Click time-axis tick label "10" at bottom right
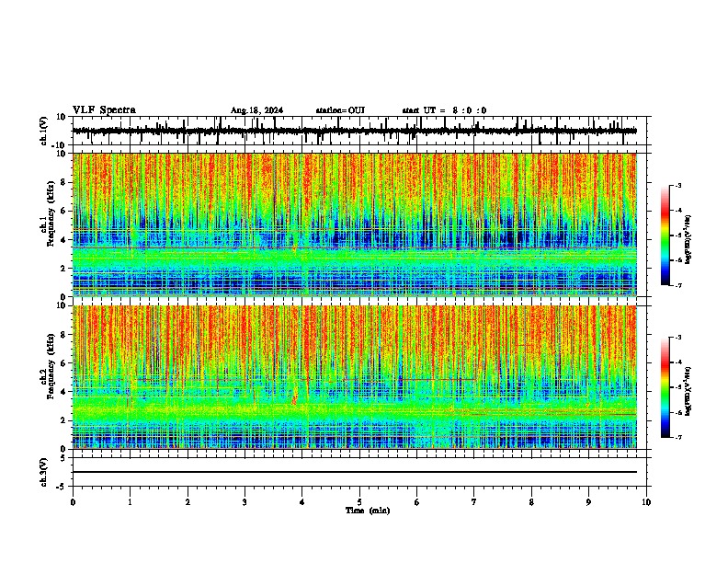728x563 pixels. coord(646,502)
